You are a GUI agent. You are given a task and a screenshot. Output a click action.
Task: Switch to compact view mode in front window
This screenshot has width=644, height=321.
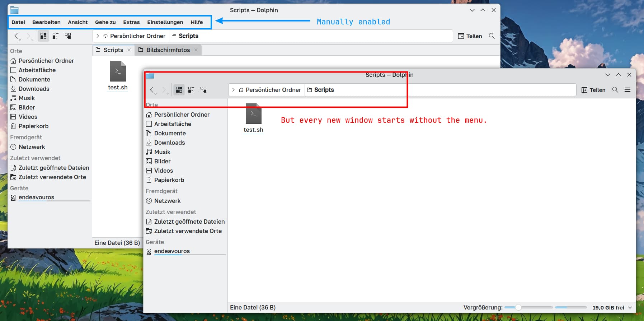click(191, 90)
